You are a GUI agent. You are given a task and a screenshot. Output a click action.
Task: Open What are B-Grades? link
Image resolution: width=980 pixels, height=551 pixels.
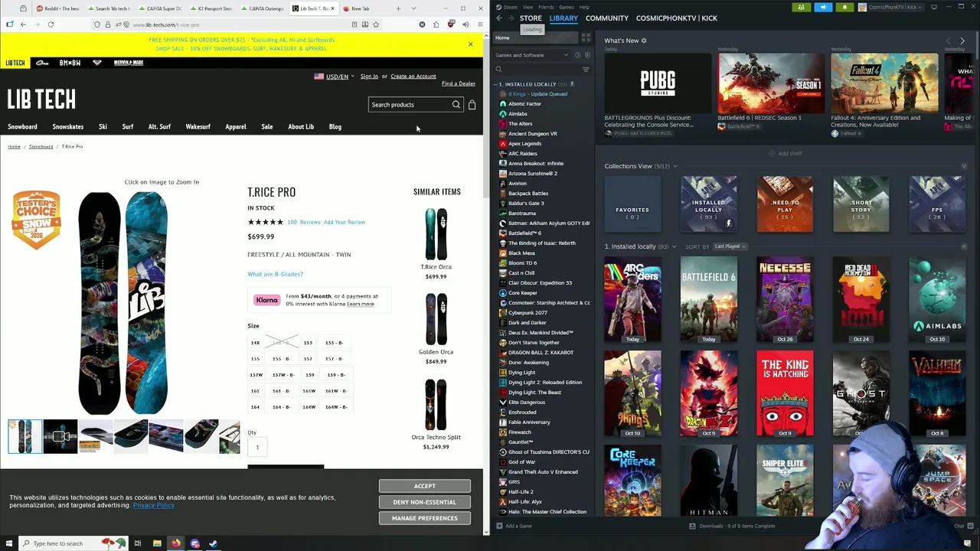click(x=275, y=274)
